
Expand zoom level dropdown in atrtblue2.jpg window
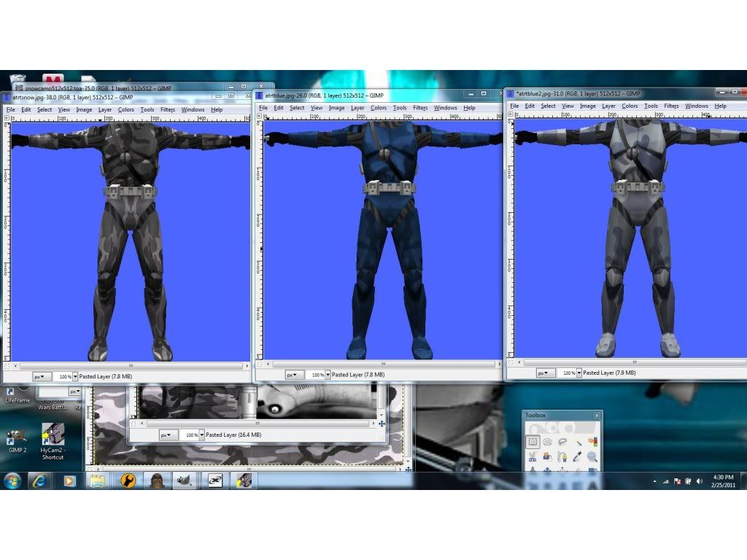(578, 373)
